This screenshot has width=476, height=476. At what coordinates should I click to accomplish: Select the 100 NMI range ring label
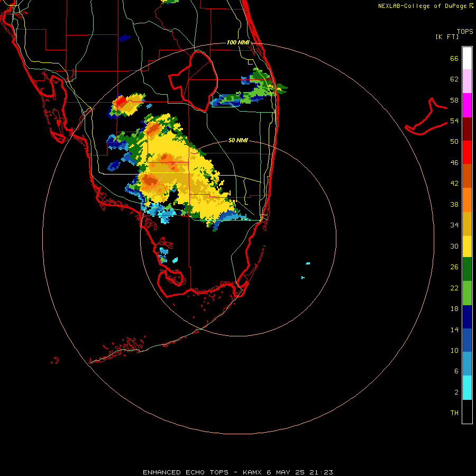[238, 42]
